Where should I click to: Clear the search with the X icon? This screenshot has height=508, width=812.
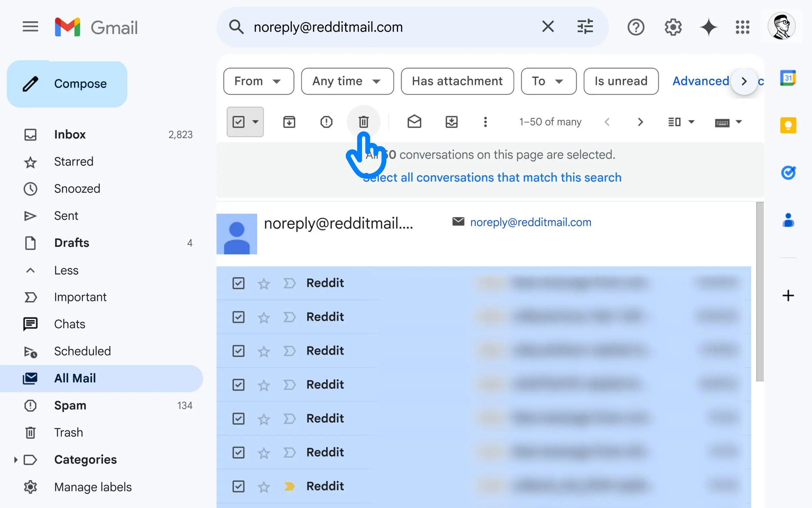(x=548, y=26)
